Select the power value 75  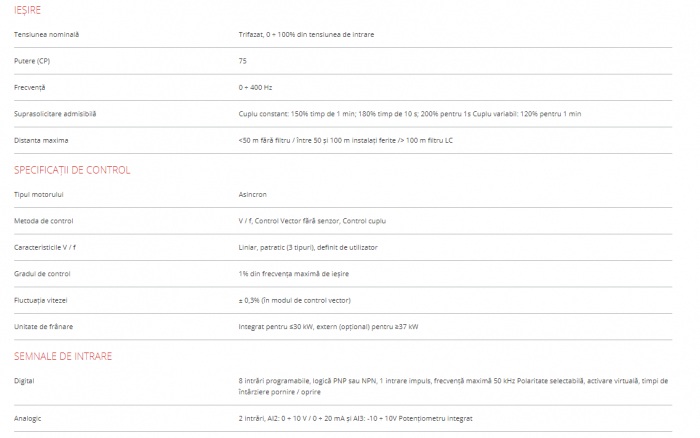click(x=243, y=61)
